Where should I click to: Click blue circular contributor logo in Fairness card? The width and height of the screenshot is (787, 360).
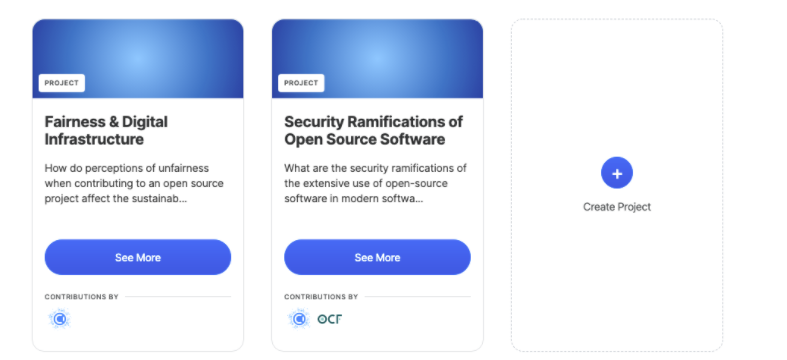(60, 319)
